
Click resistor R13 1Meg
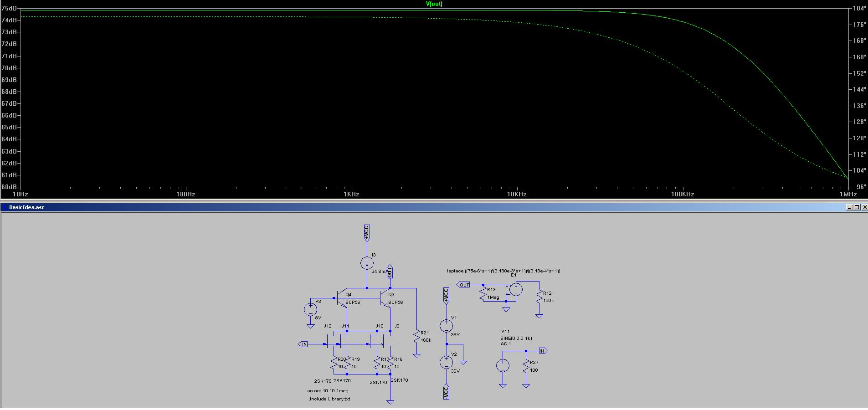[x=483, y=293]
